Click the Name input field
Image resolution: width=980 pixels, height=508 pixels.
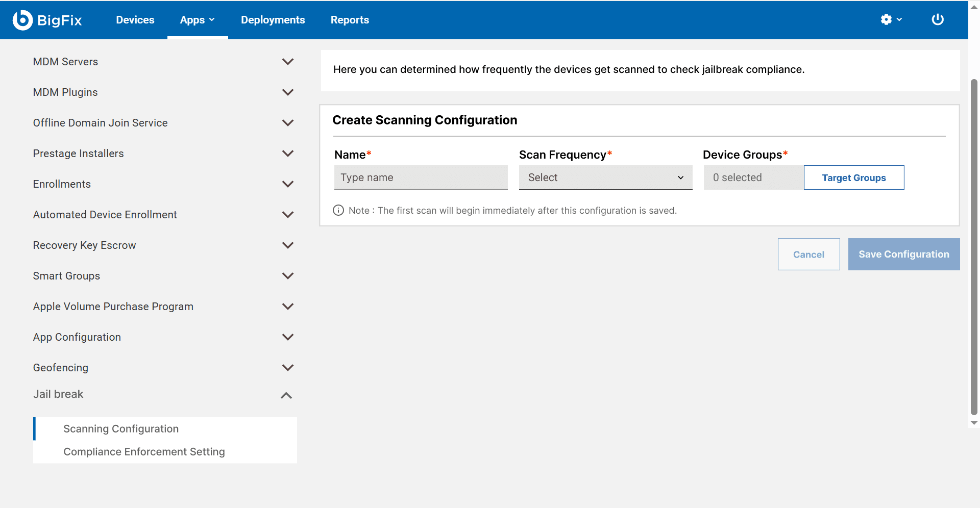click(x=421, y=177)
